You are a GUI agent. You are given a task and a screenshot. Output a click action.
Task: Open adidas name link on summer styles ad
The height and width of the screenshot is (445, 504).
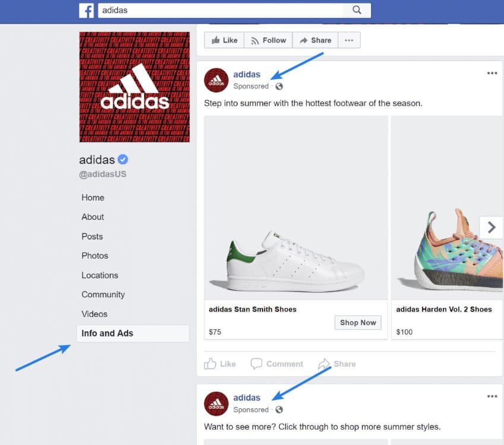coord(246,398)
